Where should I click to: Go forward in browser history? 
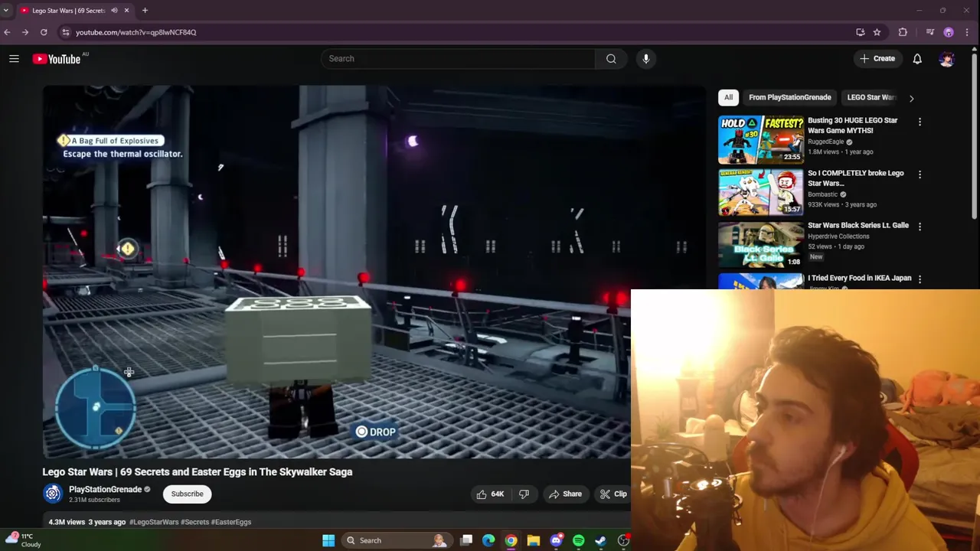(x=25, y=32)
